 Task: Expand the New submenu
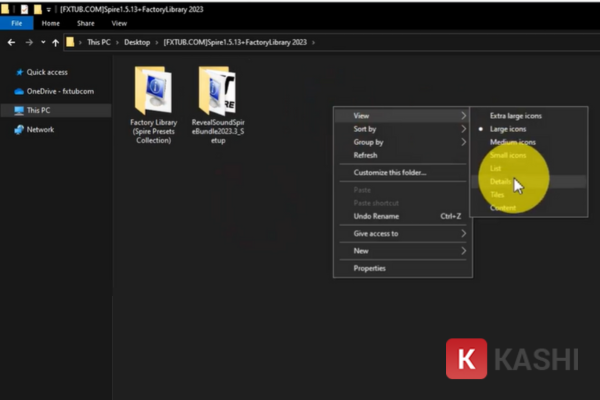[x=361, y=251]
